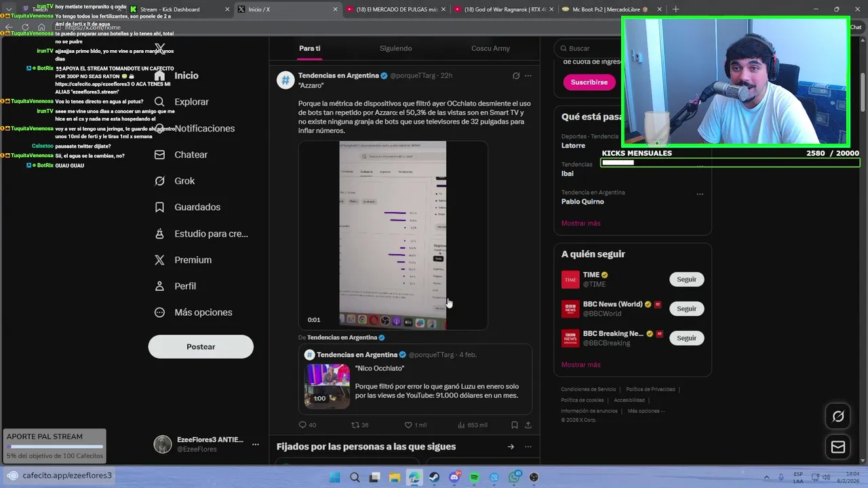Click the Windows Start button
The height and width of the screenshot is (488, 868).
pyautogui.click(x=334, y=477)
